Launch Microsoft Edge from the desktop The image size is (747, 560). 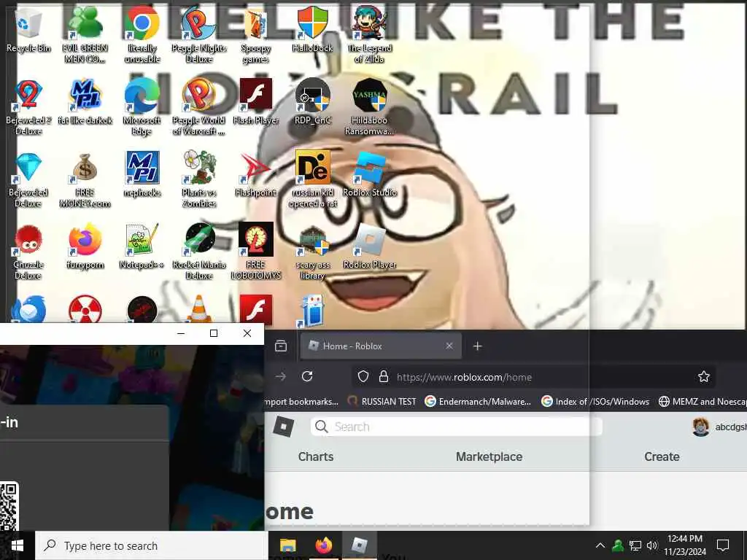pyautogui.click(x=142, y=108)
